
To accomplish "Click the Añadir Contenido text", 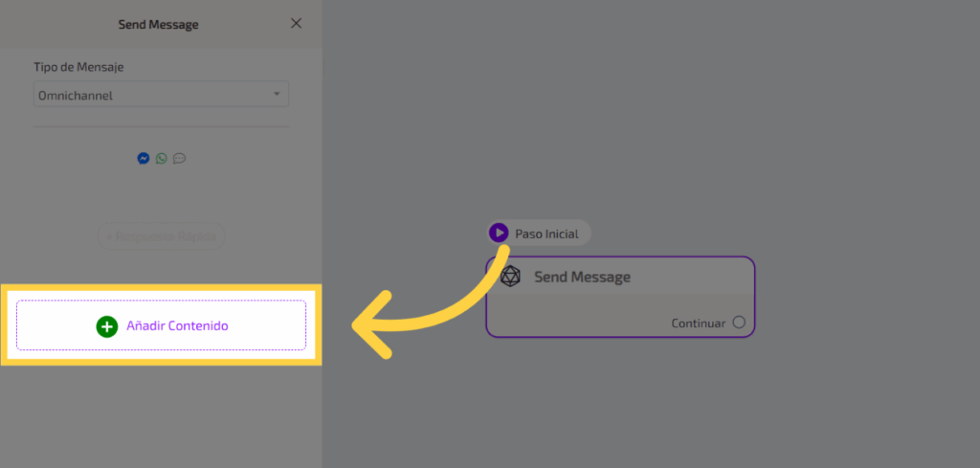I will coord(177,326).
